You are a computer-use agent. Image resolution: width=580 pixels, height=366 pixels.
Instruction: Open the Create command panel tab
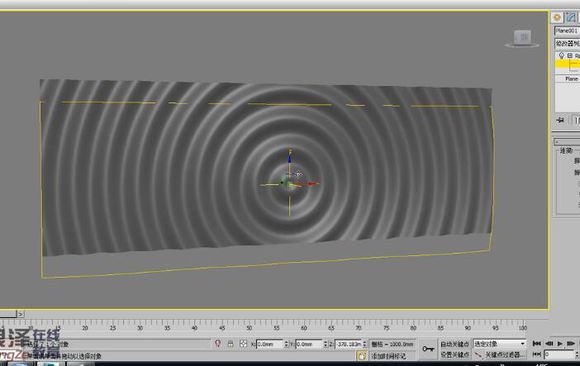557,17
